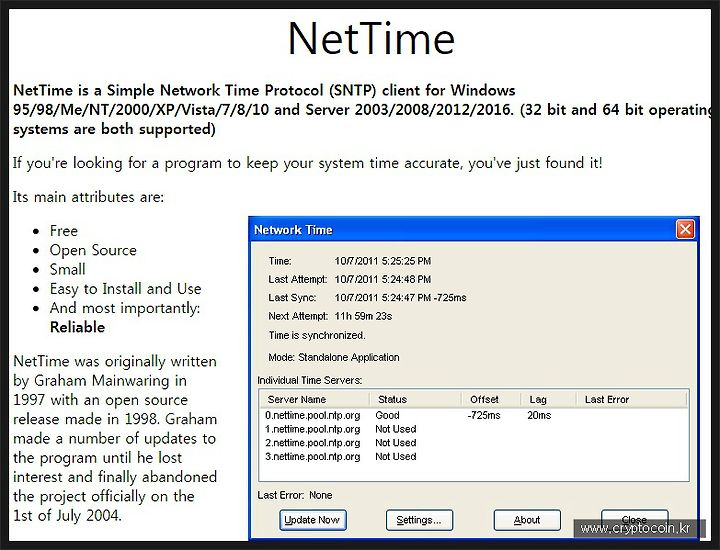
Task: Close the Network Time window via red X
Action: coord(685,229)
